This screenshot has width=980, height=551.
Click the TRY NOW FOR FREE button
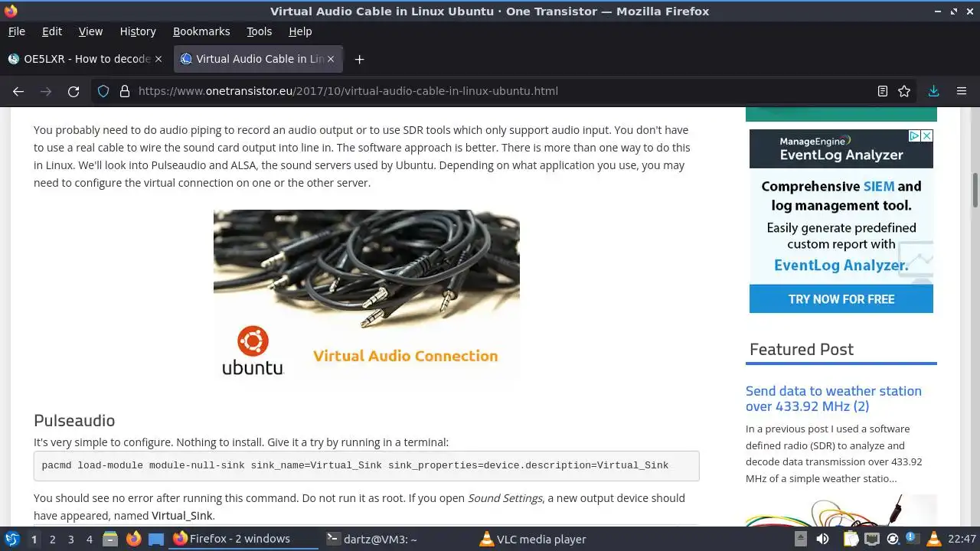click(x=841, y=299)
